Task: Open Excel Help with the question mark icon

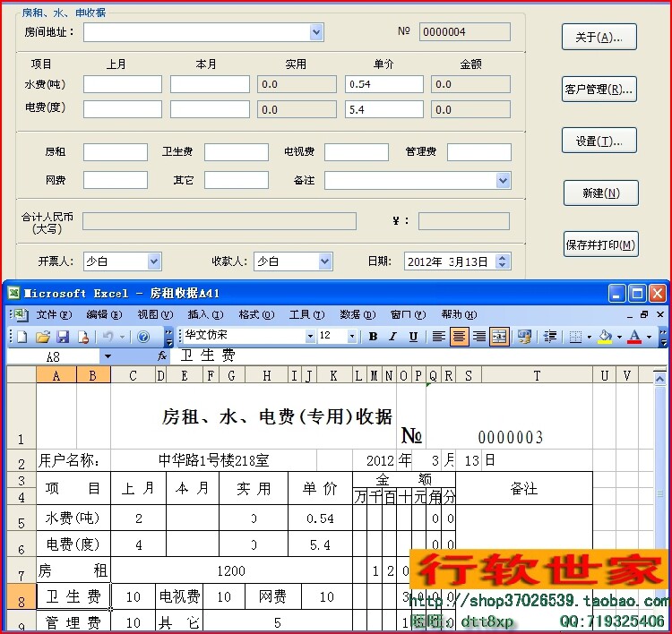Action: point(143,337)
